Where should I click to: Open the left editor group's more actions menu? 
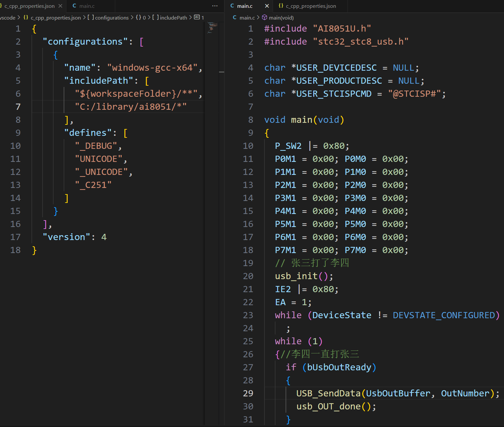(215, 6)
